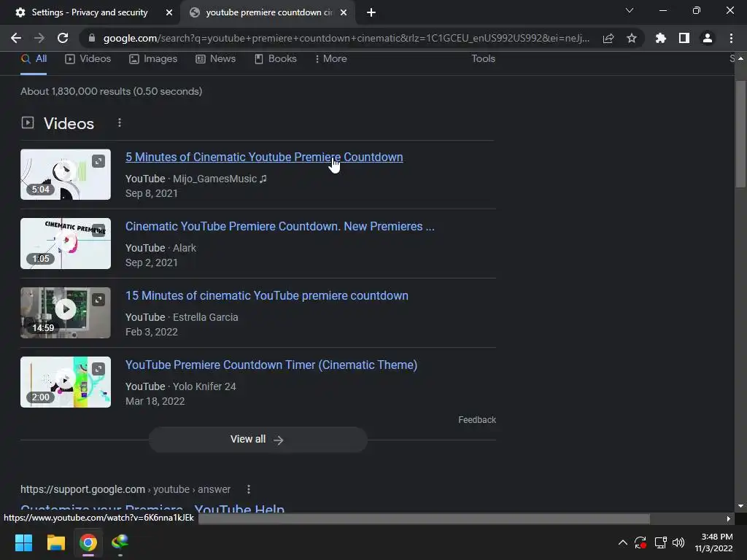
Task: Open YouTube Premiere Countdown Timer (Cinematic Theme)
Action: coord(271,365)
